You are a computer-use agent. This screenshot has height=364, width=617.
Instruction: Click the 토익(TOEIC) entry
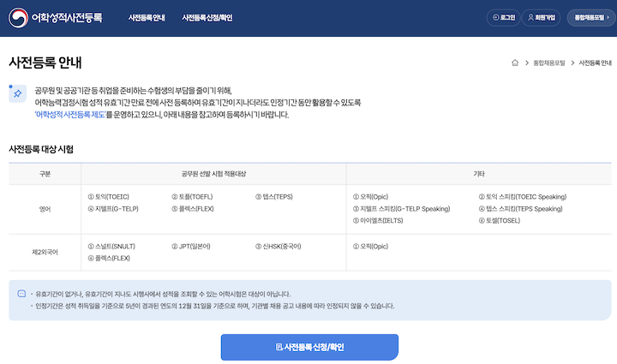pos(108,197)
